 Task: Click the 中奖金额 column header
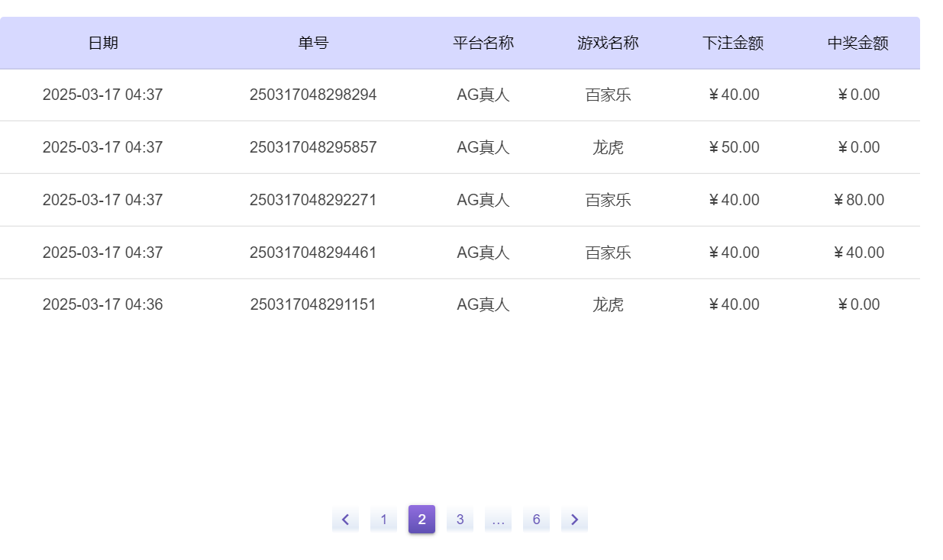click(857, 43)
